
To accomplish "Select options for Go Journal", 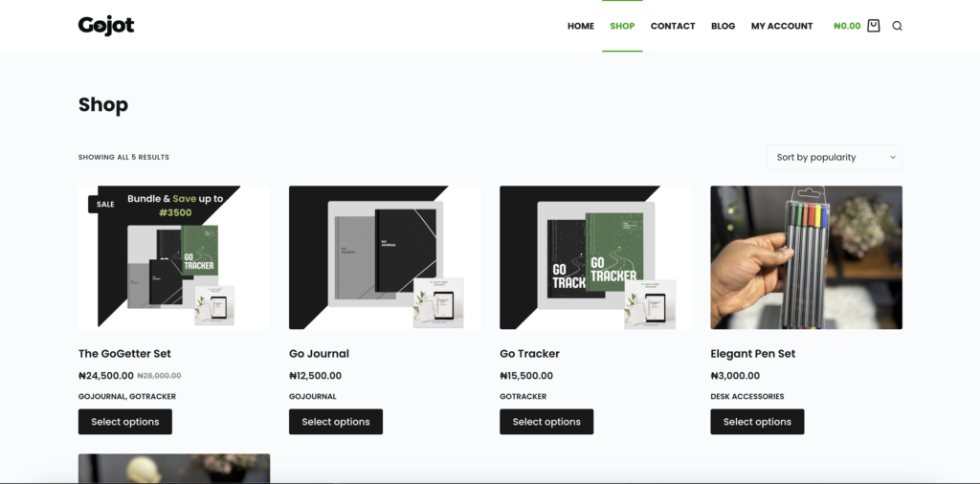I will (x=336, y=422).
